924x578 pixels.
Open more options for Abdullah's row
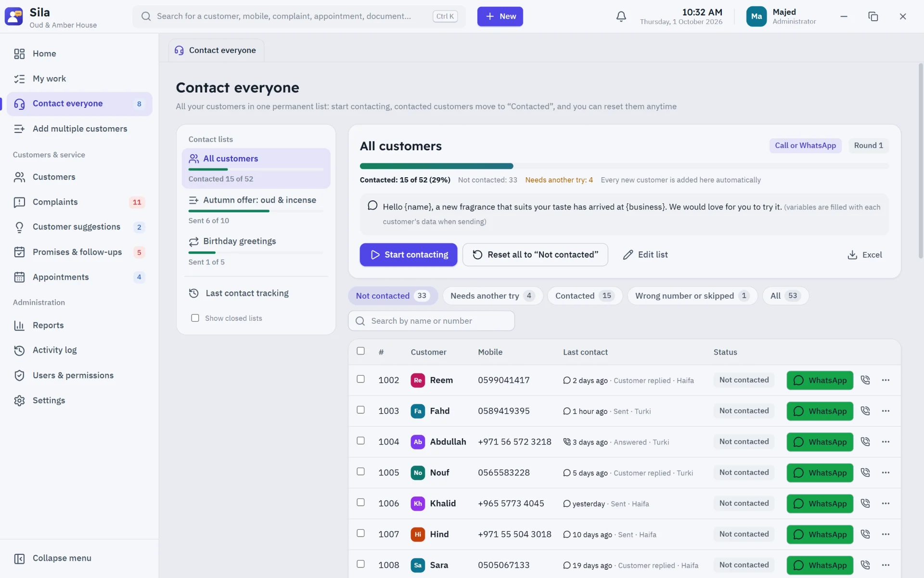click(x=885, y=442)
